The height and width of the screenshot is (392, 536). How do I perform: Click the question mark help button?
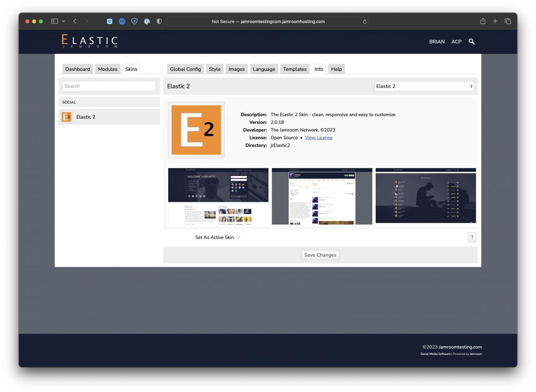[x=472, y=237]
